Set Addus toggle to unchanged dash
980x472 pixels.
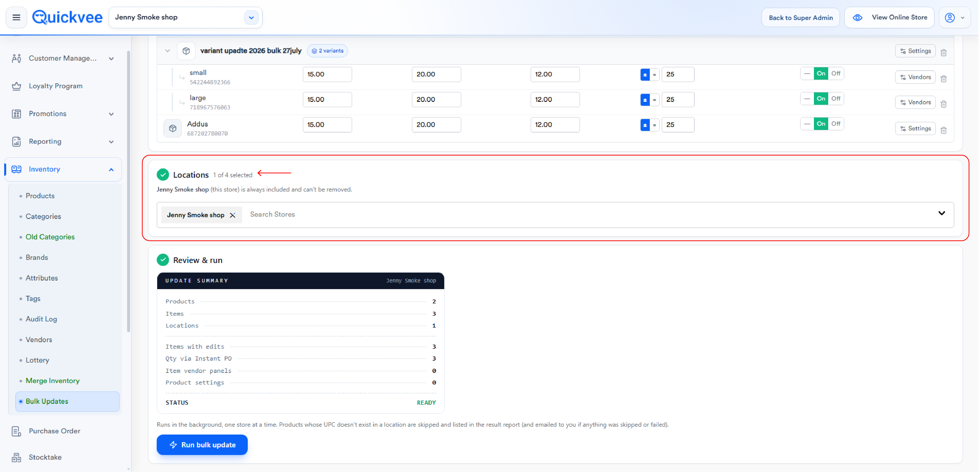(807, 124)
